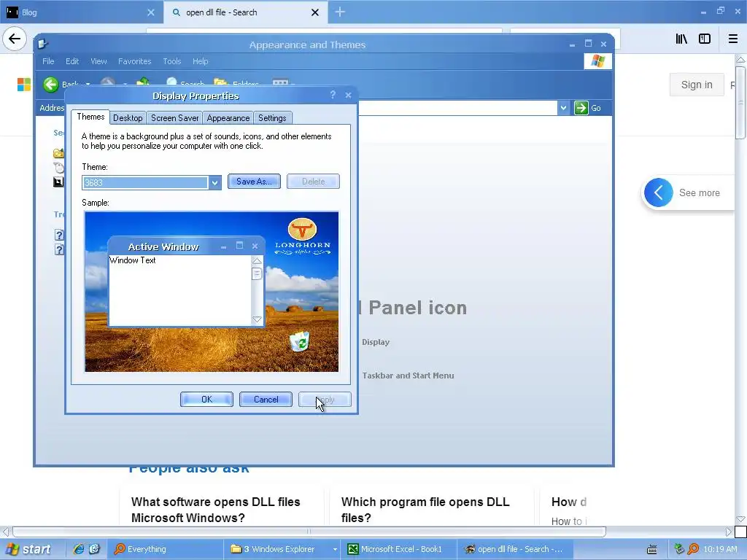747x560 pixels.
Task: Close the Blog browser tab
Action: pyautogui.click(x=150, y=12)
